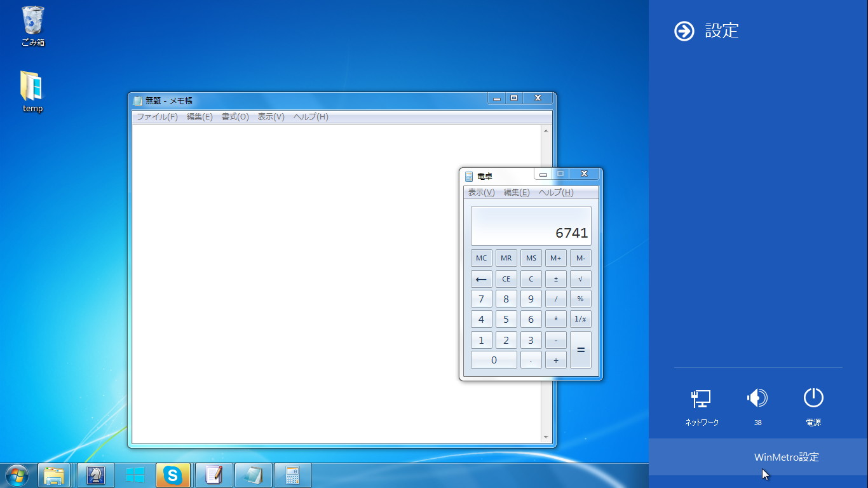This screenshot has height=488, width=868.
Task: Open the 電源 power options
Action: click(813, 407)
